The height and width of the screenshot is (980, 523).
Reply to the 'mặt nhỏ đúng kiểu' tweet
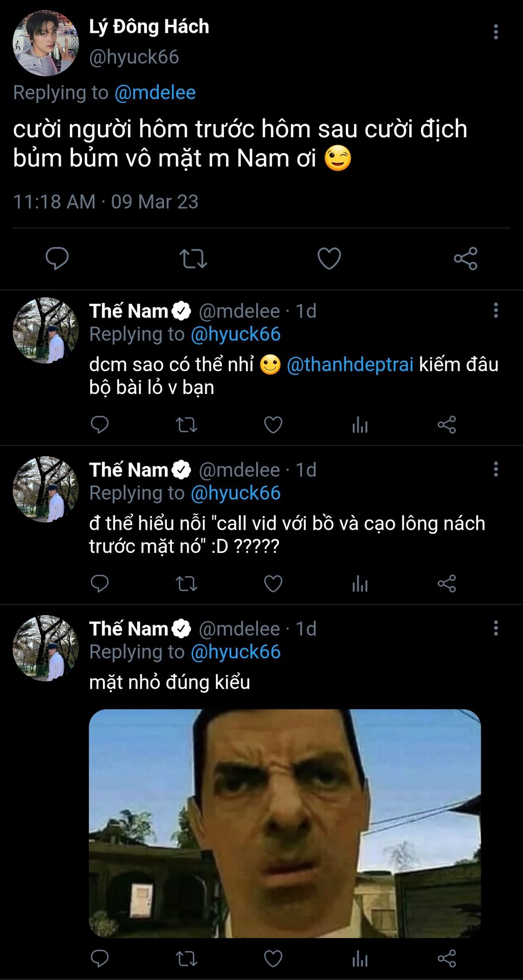[x=99, y=959]
